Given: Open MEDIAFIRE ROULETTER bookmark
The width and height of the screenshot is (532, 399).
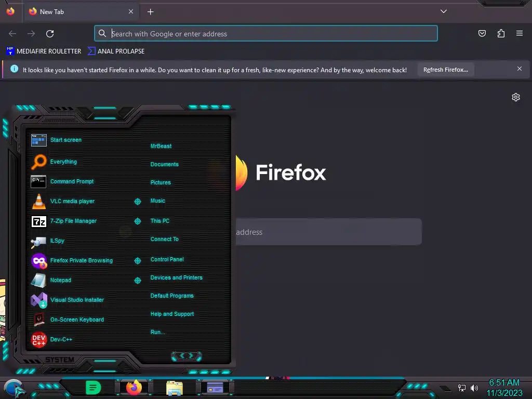Looking at the screenshot, I should 44,51.
